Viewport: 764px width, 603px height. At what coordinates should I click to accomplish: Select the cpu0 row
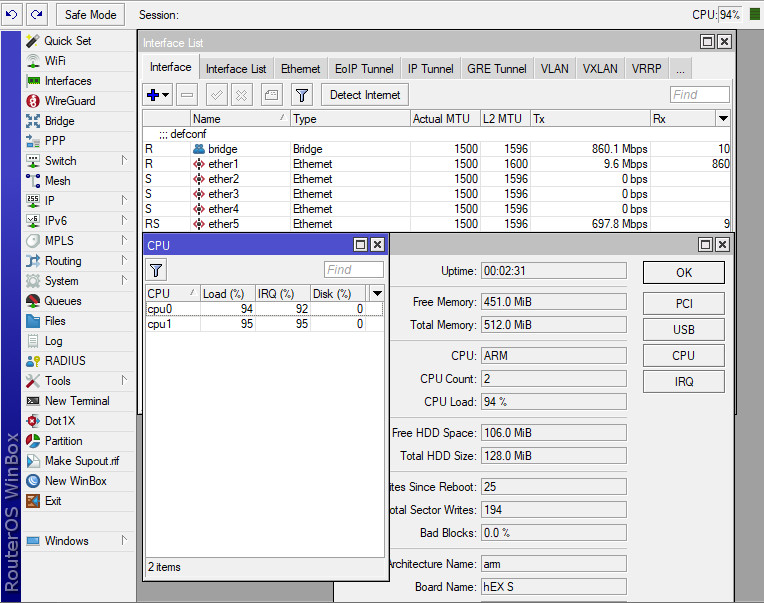265,309
